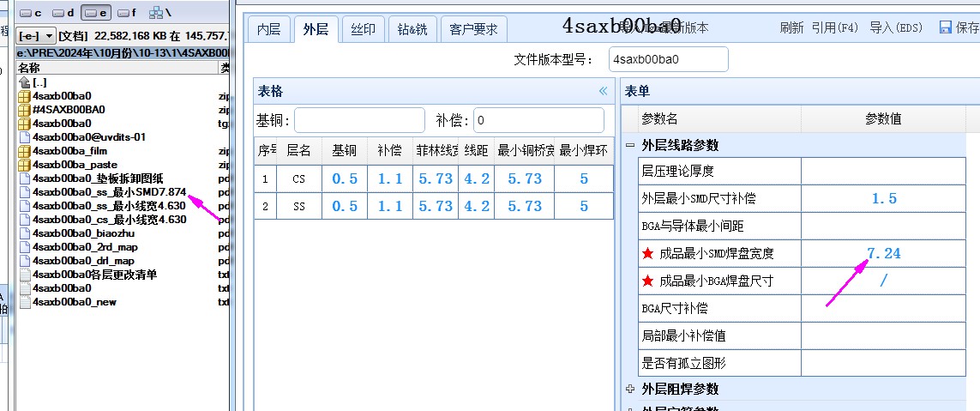Screen dimensions: 980x411
Task: Click the 保存 save disk icon
Action: [x=946, y=27]
